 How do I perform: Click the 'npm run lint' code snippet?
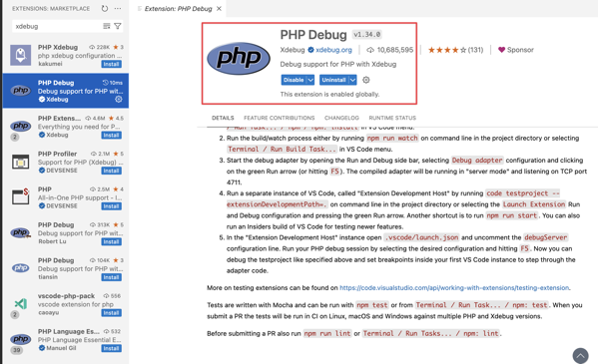327,333
